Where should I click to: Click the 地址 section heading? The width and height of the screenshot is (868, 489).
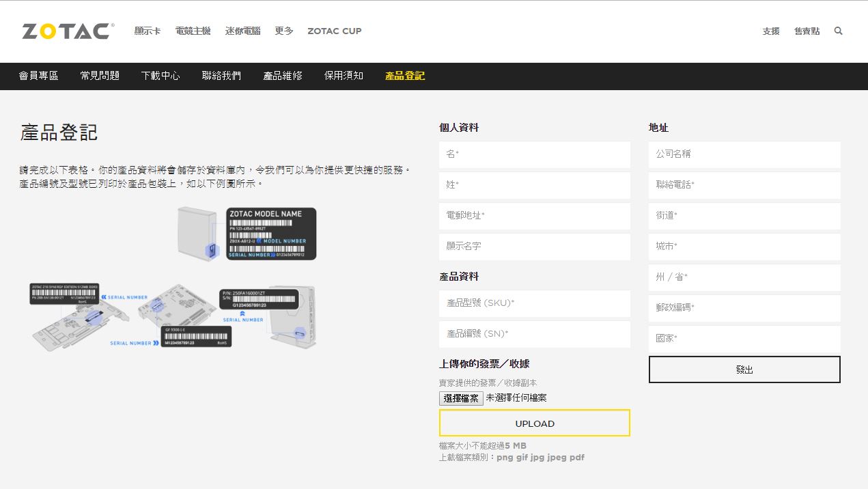tap(658, 128)
